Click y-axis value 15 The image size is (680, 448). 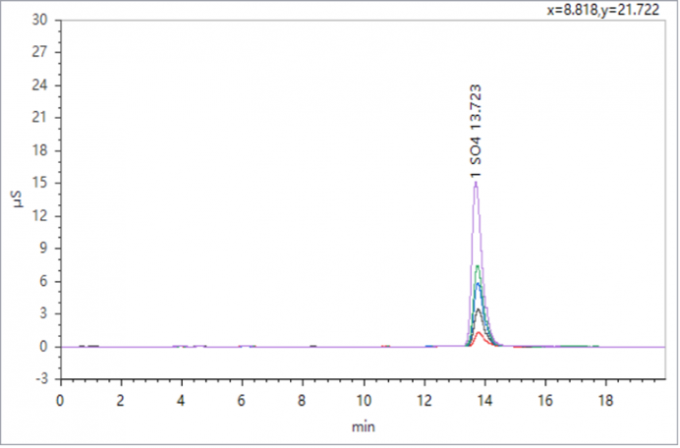click(40, 183)
